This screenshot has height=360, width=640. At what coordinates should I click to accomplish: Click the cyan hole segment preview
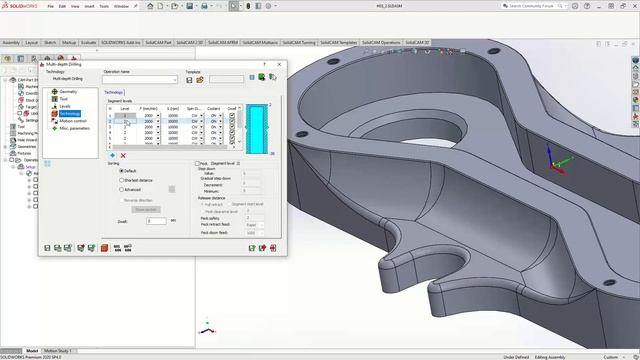coord(257,129)
